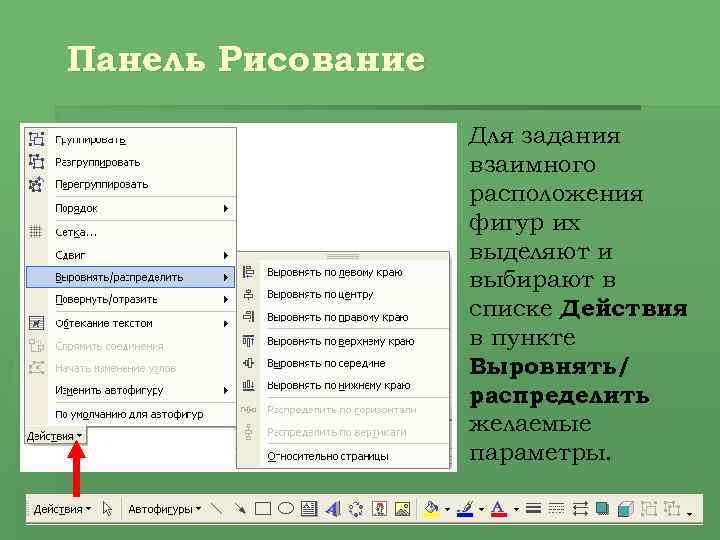The width and height of the screenshot is (720, 540).
Task: Click the greyed Начать изменение узлов item
Action: pyautogui.click(x=130, y=368)
